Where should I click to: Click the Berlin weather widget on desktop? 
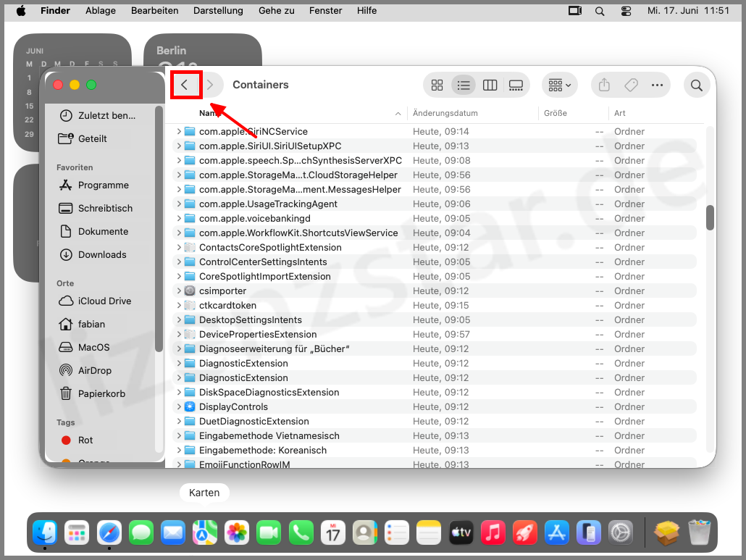tap(203, 50)
